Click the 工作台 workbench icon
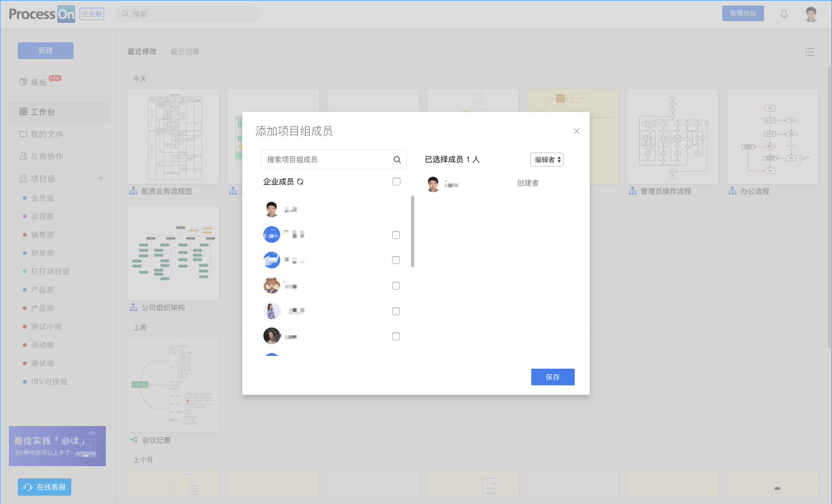This screenshot has height=504, width=832. pos(23,112)
